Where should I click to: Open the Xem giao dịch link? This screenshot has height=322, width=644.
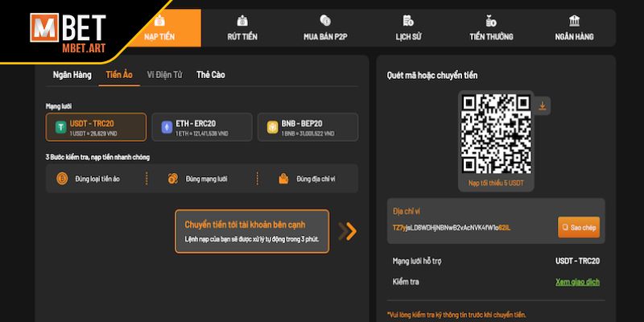click(577, 282)
